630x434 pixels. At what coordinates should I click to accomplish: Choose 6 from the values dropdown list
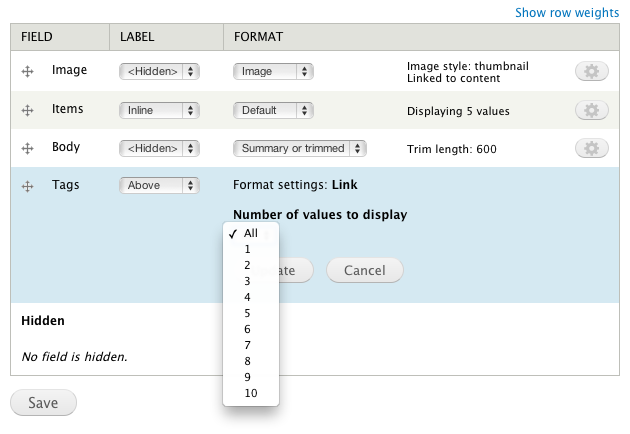pyautogui.click(x=251, y=329)
